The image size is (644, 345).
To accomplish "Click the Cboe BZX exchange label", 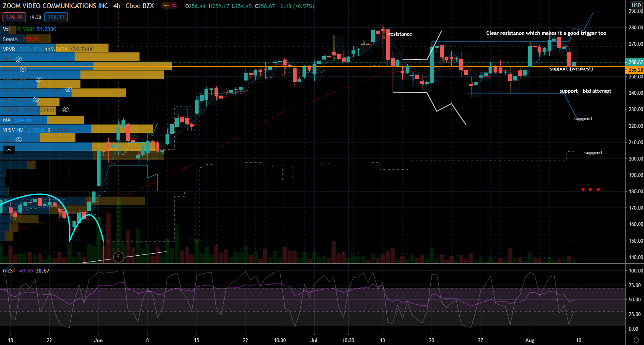I will [140, 6].
